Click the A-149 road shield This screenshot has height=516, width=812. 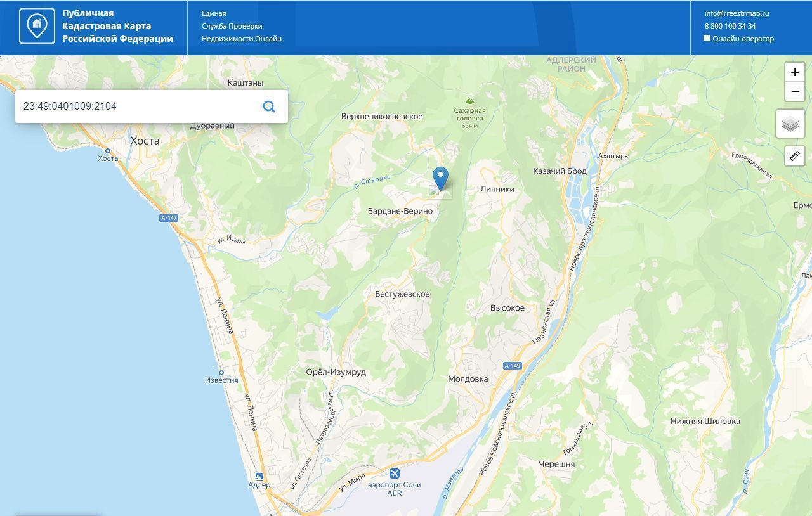pyautogui.click(x=513, y=366)
